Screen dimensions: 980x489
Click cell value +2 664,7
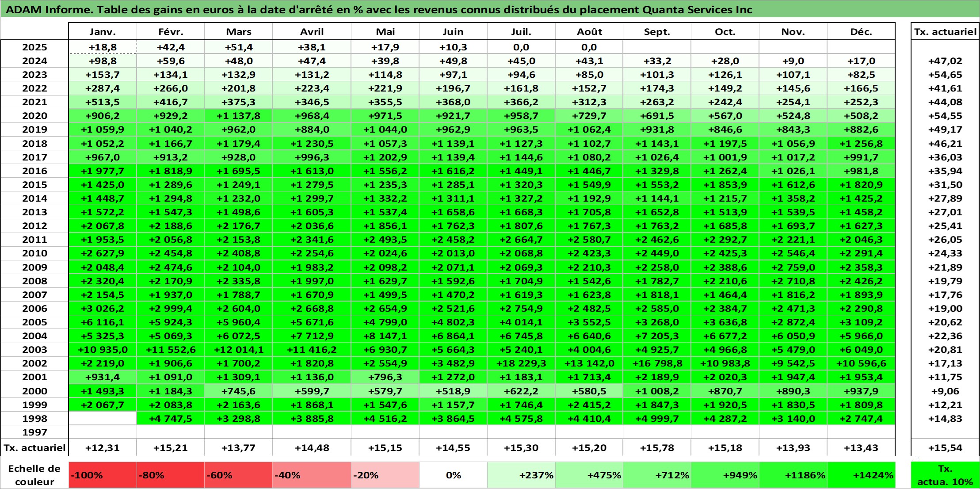coord(521,240)
